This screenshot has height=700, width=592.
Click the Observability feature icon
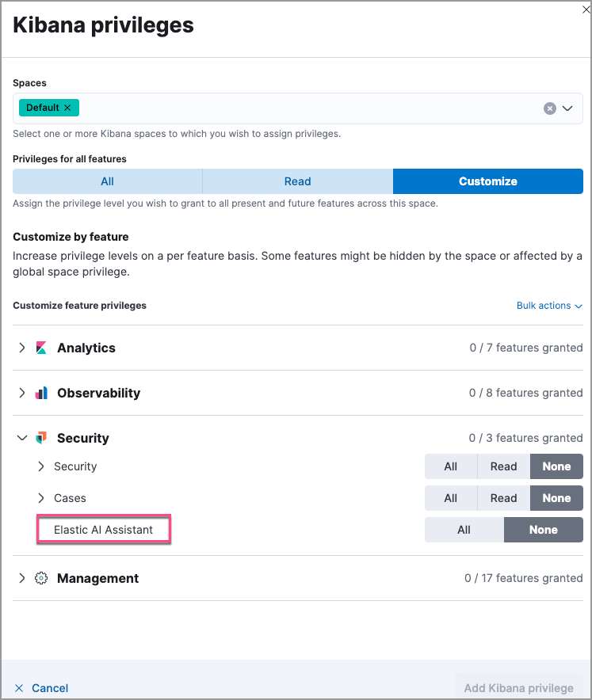click(x=41, y=393)
